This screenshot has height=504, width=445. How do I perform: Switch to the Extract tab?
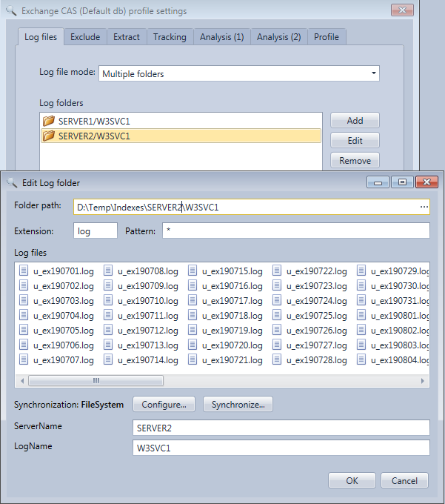pos(127,37)
